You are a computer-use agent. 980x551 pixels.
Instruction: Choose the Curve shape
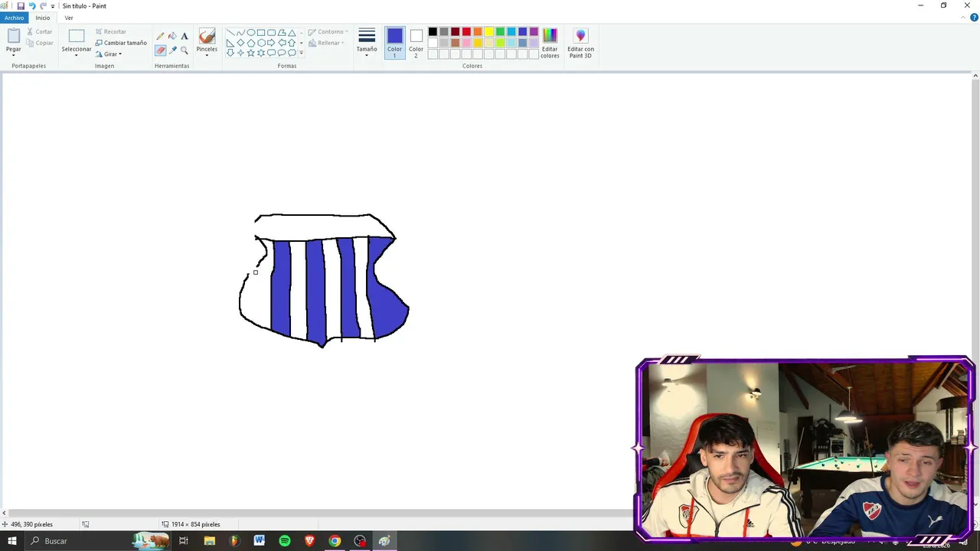240,33
